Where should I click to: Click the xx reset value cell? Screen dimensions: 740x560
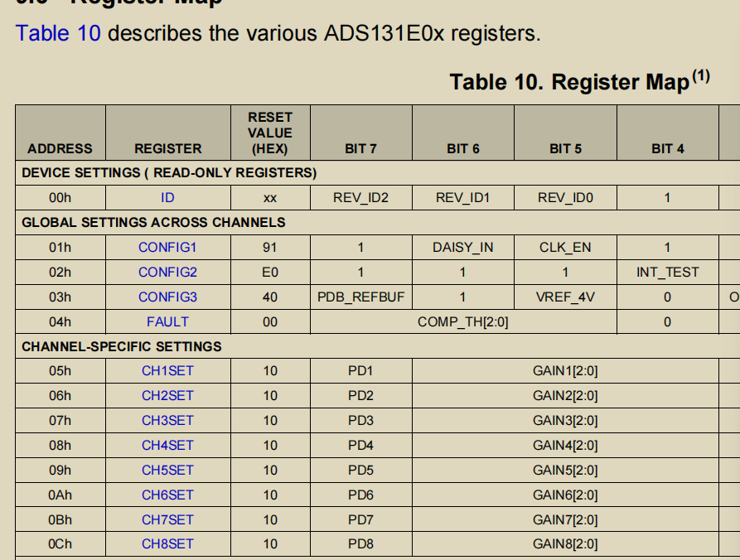(x=270, y=198)
